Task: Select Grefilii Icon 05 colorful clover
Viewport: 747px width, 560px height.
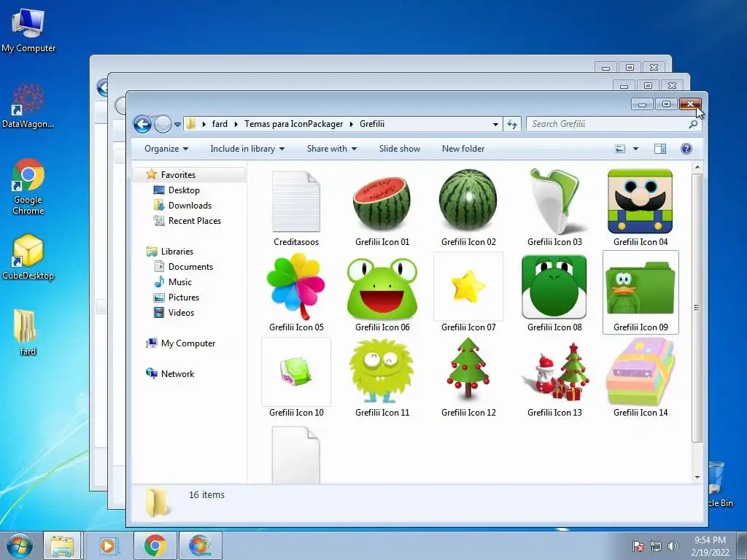Action: tap(296, 293)
